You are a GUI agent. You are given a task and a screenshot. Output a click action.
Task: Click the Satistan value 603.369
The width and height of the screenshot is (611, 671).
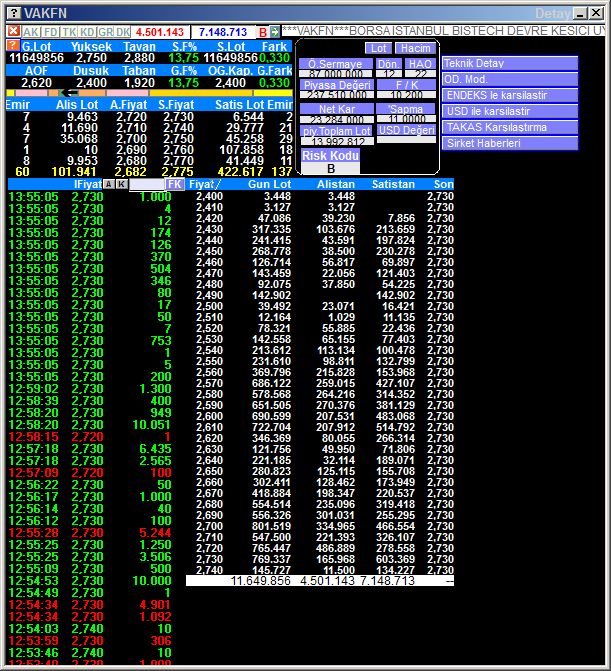pos(395,559)
